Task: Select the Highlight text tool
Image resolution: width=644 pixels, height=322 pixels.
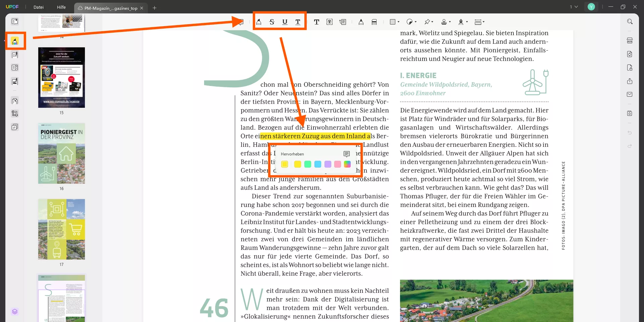Action: point(259,22)
